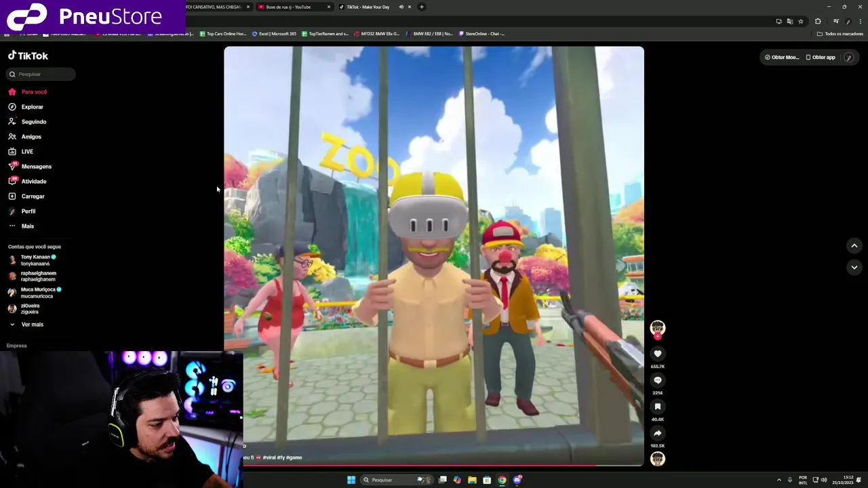The width and height of the screenshot is (868, 488).
Task: Show hidden system tray icons
Action: 778,480
